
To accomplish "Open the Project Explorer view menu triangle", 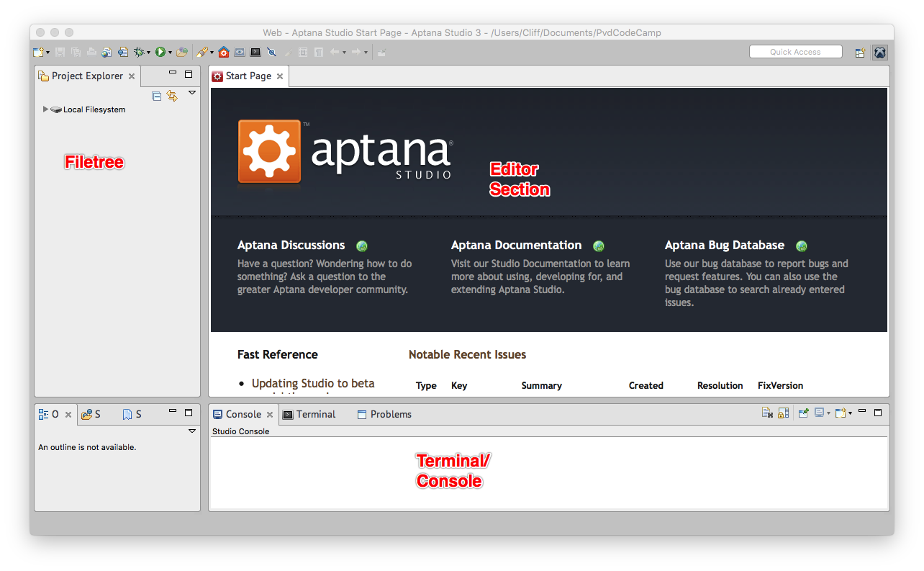I will pos(192,93).
